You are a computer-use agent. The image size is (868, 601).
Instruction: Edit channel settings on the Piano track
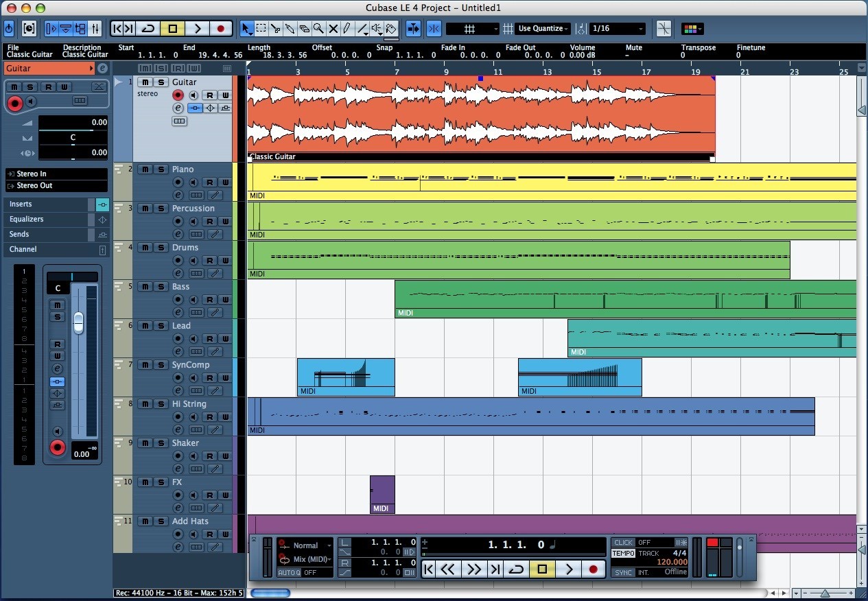coord(178,196)
